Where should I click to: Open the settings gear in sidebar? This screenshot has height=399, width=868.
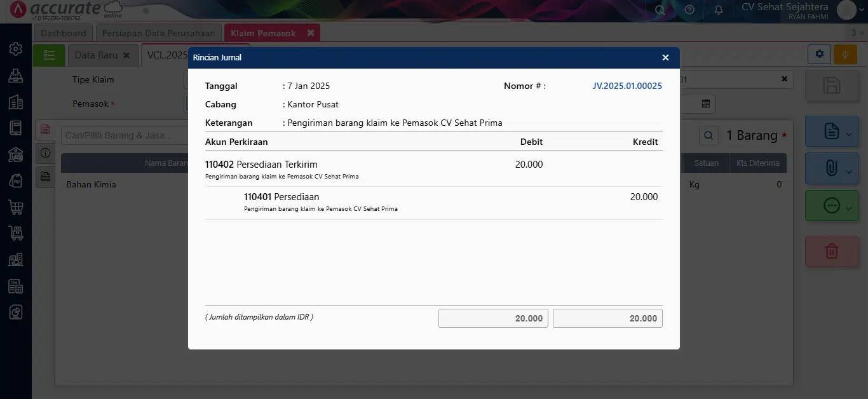[x=16, y=49]
